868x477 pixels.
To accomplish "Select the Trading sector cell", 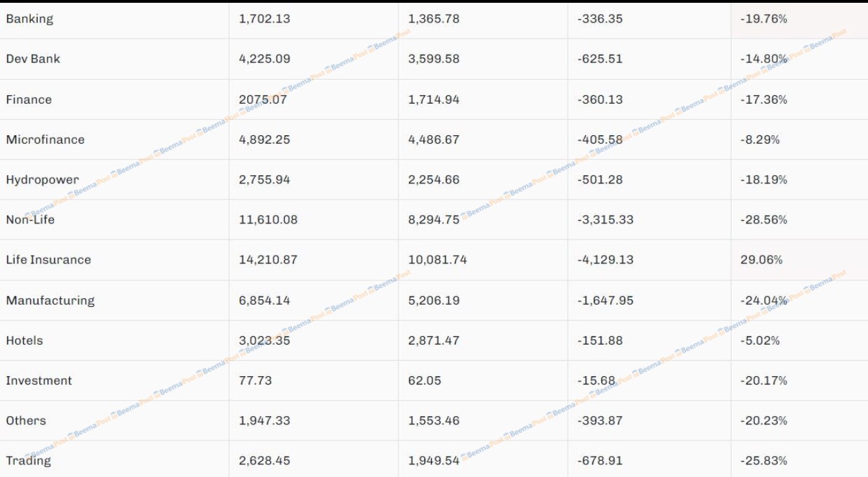I will click(29, 460).
